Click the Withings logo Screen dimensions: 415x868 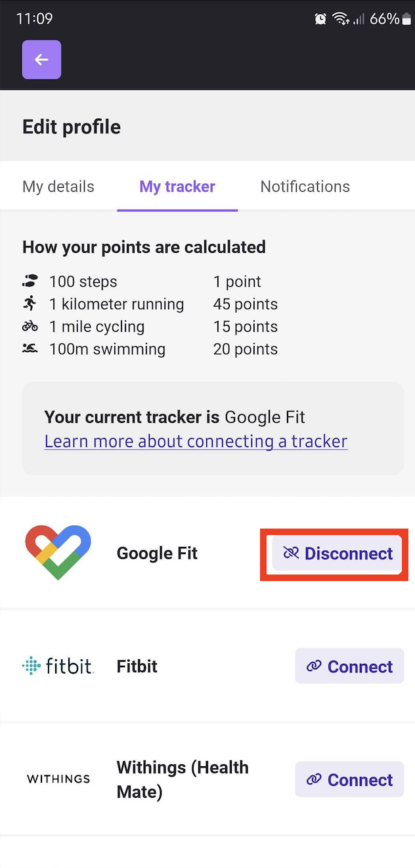pos(58,779)
